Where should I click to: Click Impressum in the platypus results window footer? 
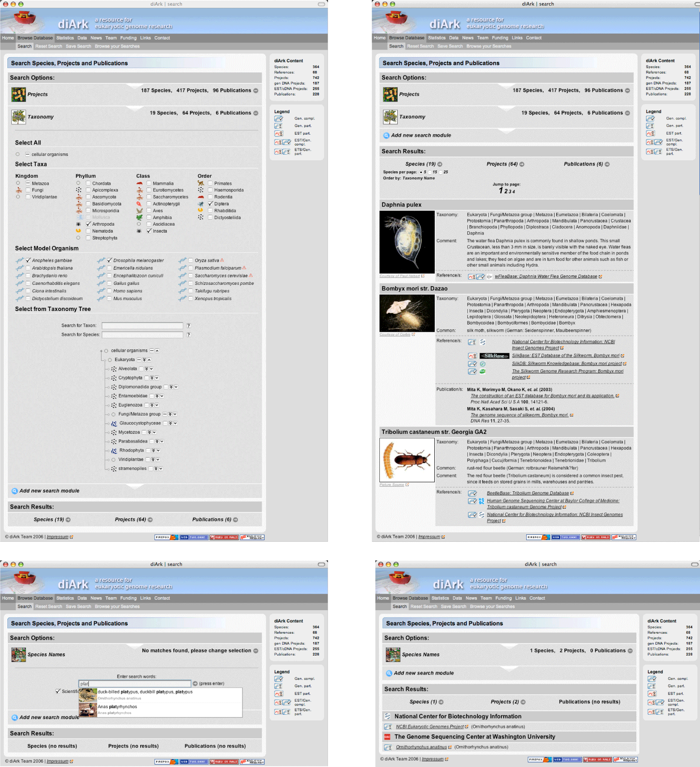[x=433, y=759]
